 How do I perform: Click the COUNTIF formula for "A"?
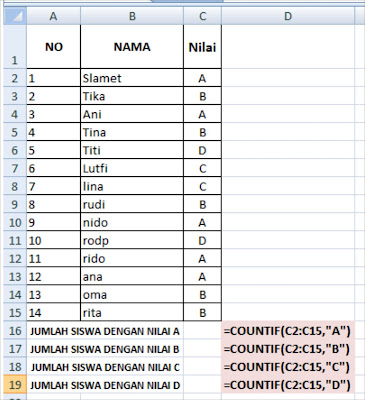[288, 330]
